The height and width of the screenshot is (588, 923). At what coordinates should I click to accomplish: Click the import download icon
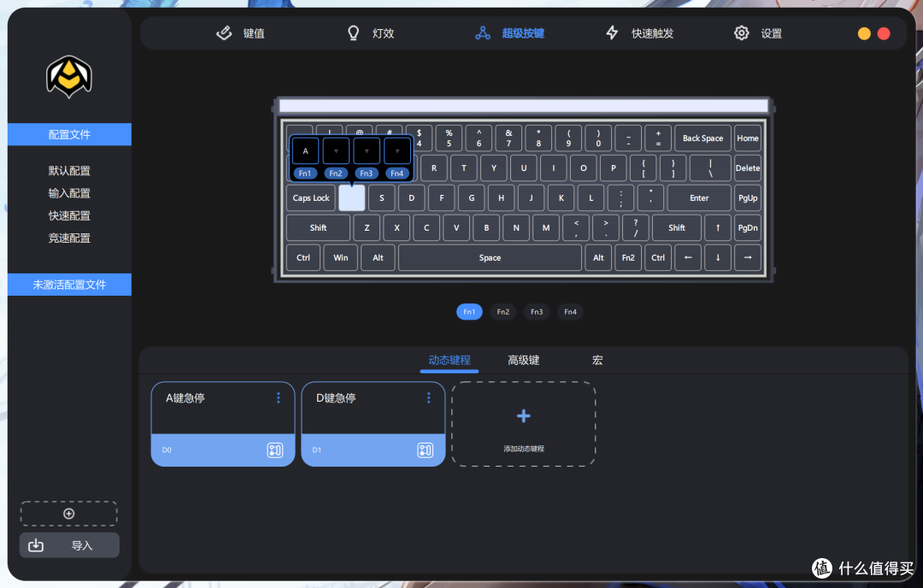pyautogui.click(x=36, y=545)
